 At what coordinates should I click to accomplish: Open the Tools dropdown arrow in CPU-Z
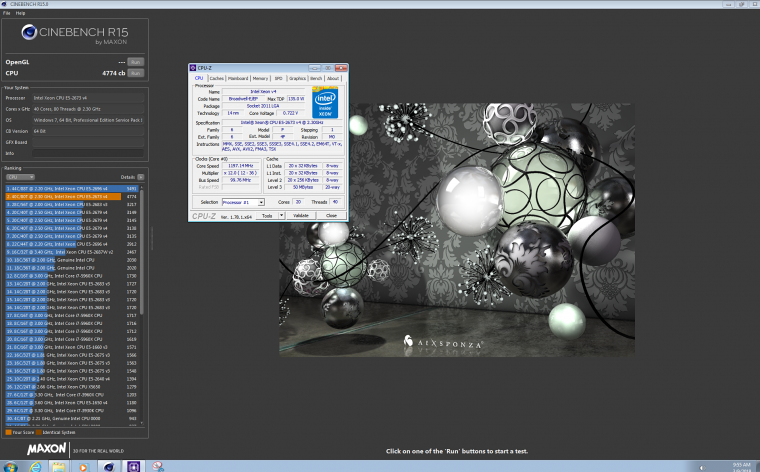(x=281, y=216)
